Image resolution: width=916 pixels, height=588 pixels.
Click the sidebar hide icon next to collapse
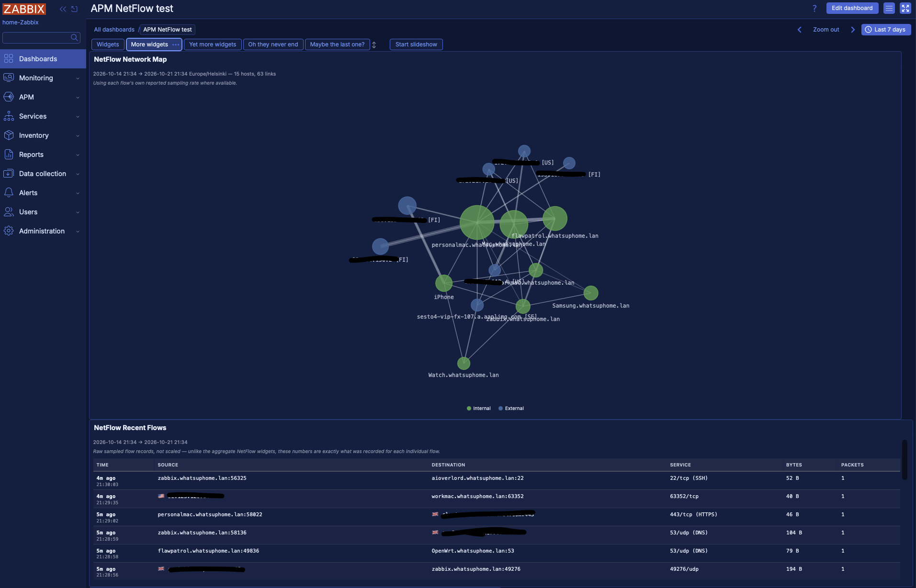74,9
